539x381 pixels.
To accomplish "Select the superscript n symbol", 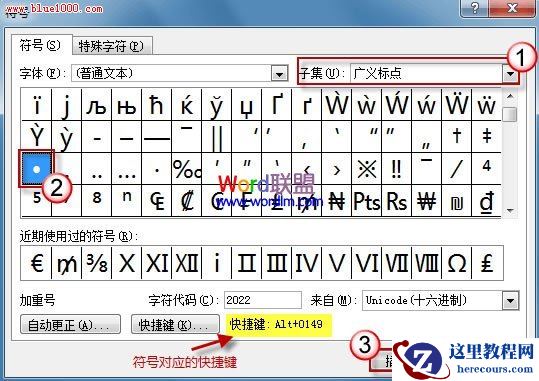I will tap(126, 200).
